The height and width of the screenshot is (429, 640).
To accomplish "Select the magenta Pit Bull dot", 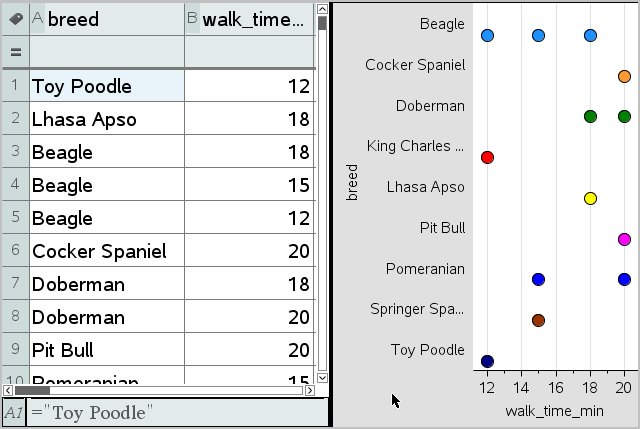I will (624, 239).
